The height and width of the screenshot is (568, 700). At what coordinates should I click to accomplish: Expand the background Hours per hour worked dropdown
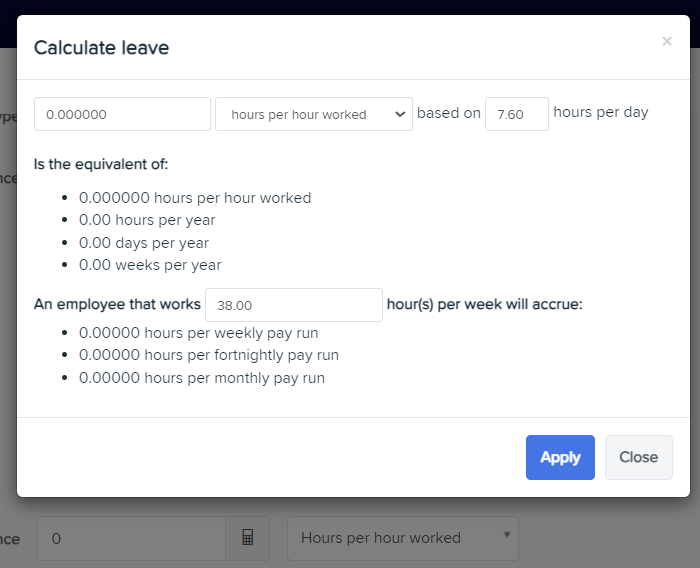[403, 538]
